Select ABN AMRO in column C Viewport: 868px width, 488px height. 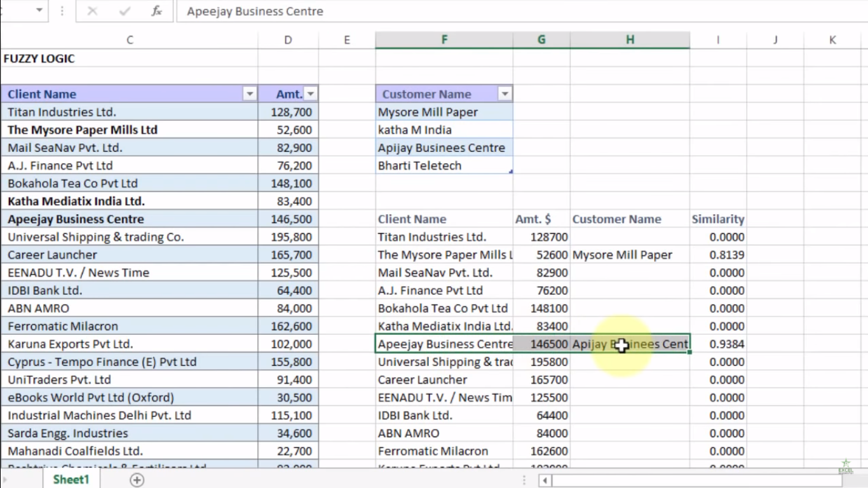130,308
